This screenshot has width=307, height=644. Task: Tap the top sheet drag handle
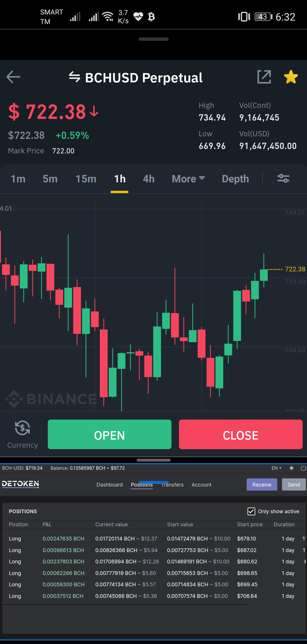[x=153, y=39]
